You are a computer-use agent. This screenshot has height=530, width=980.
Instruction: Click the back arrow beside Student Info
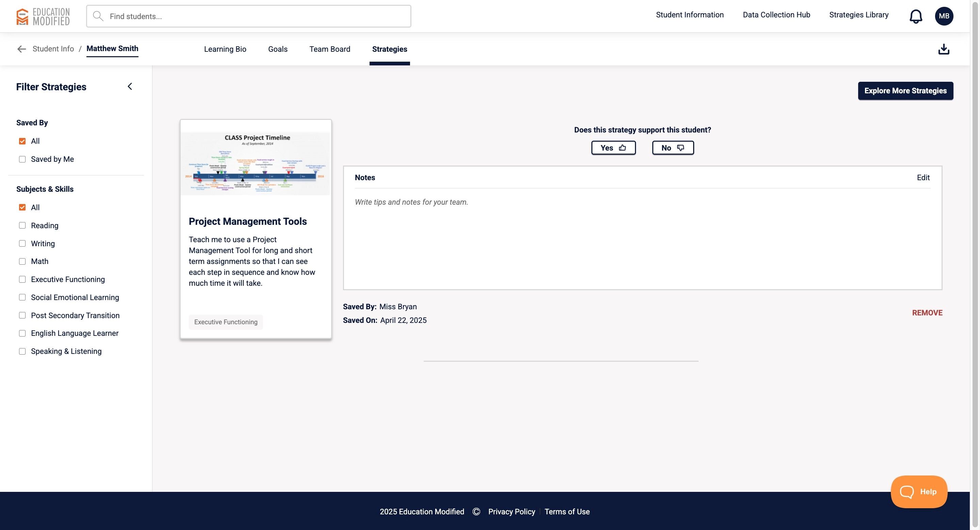tap(22, 49)
